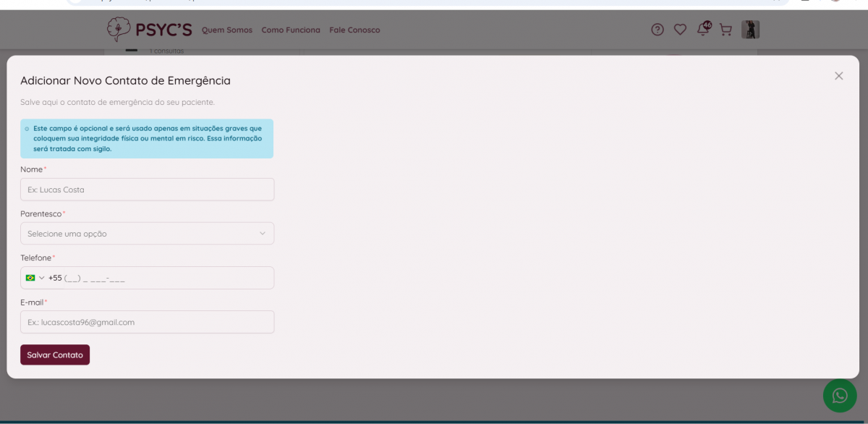Viewport: 868px width, 424px height.
Task: Close the emergency contact dialog
Action: 838,76
